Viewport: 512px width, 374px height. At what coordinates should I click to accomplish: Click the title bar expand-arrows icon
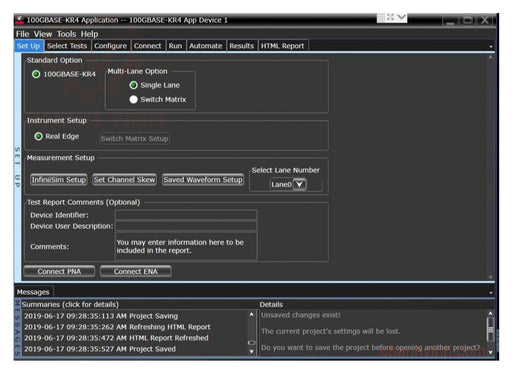391,17
